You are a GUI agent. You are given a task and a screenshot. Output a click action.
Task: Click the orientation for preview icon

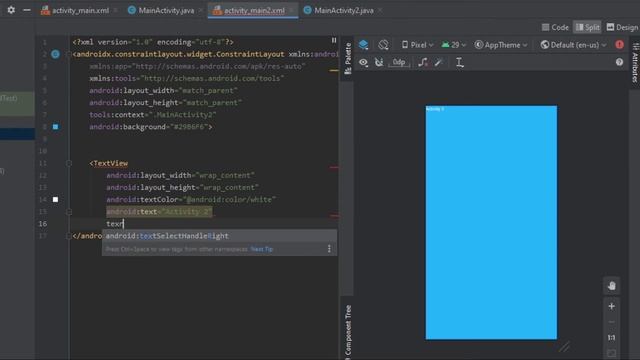coord(383,45)
